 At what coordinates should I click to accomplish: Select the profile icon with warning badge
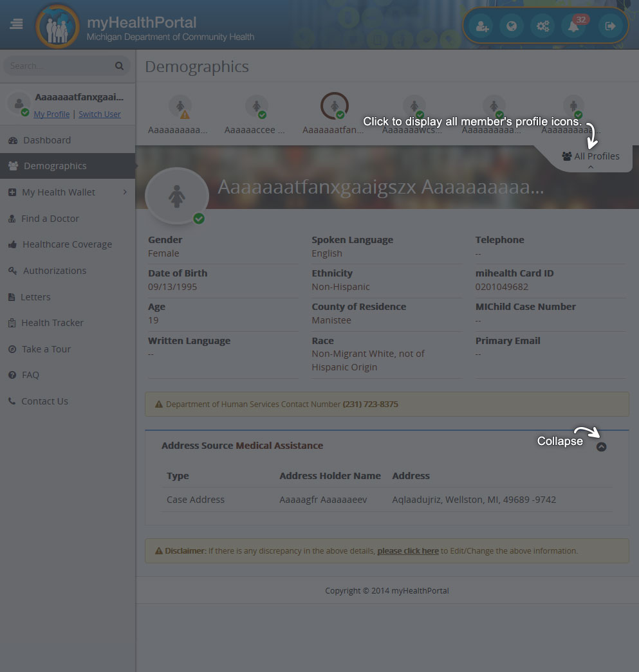[180, 106]
